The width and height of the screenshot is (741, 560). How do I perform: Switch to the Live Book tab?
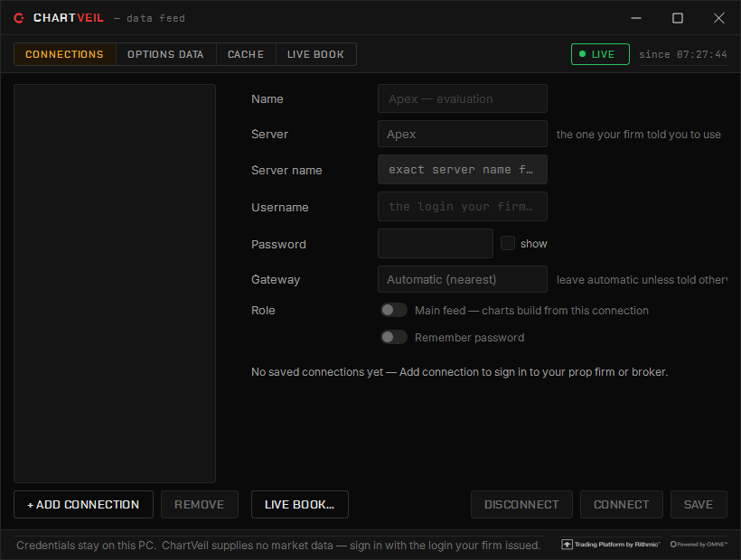point(315,54)
